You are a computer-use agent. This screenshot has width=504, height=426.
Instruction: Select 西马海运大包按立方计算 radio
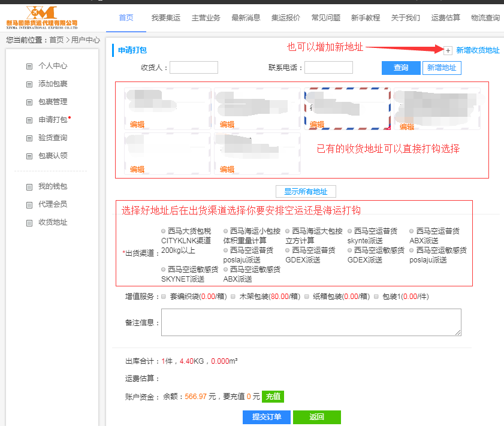tap(287, 231)
